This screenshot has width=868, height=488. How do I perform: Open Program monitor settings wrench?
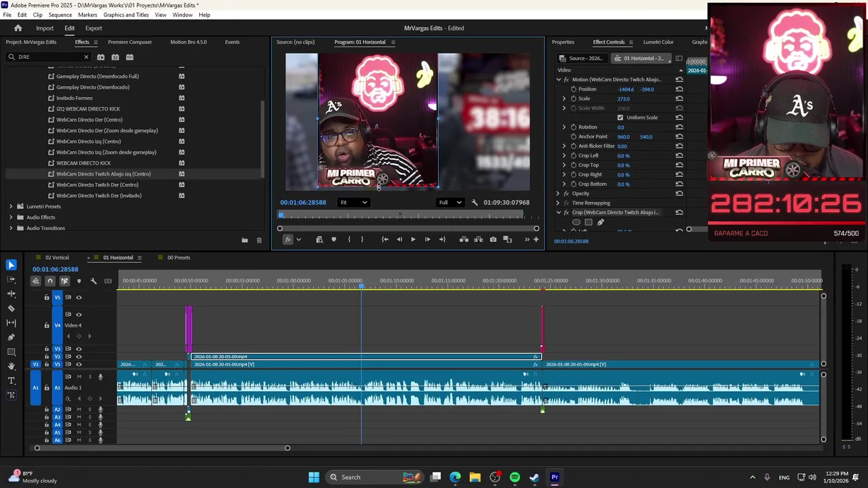(x=474, y=202)
